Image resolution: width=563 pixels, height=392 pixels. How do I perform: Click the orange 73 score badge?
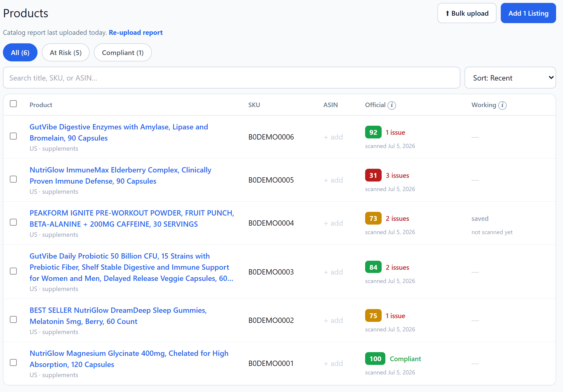[x=373, y=218]
